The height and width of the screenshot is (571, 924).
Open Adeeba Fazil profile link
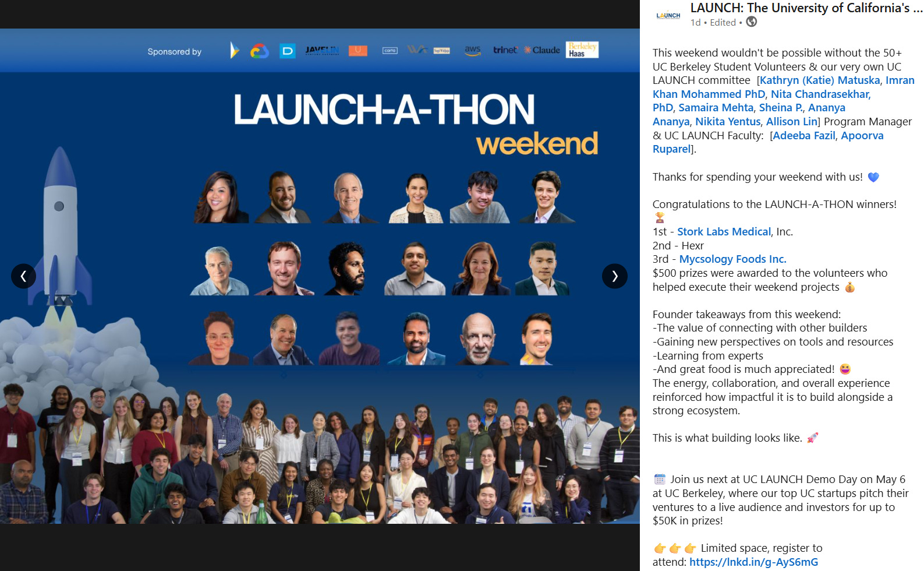pos(804,136)
